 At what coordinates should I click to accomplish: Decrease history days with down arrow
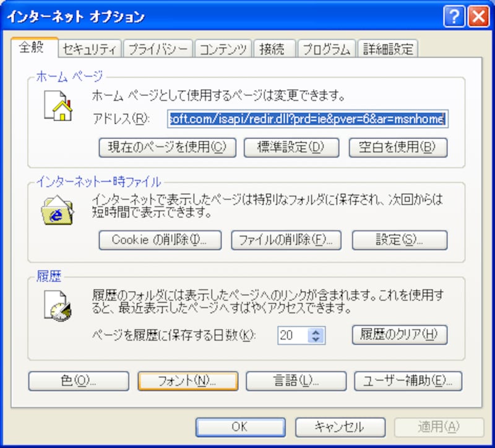click(316, 339)
